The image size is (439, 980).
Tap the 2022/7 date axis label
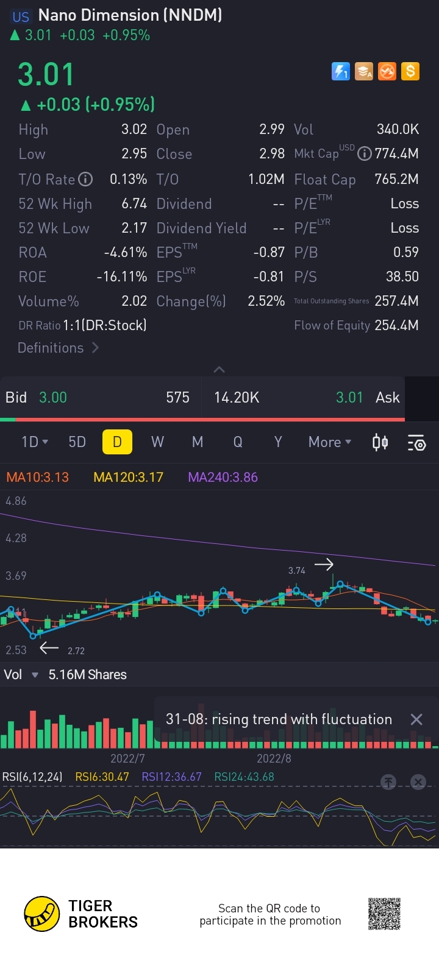[x=127, y=758]
